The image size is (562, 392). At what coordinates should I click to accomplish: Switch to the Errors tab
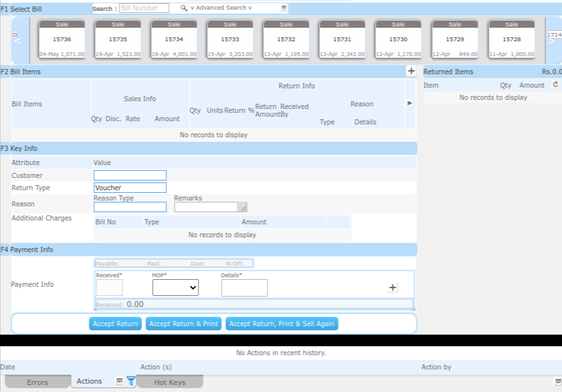[x=37, y=382]
